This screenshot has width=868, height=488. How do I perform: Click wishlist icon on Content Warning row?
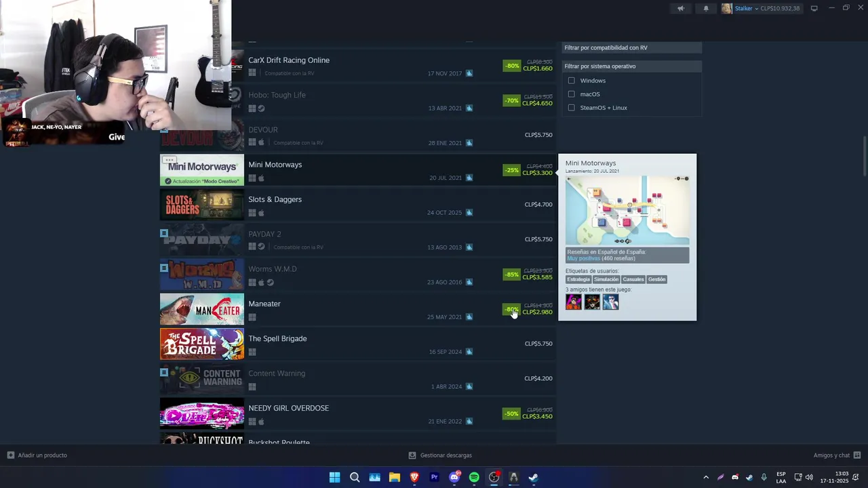[469, 386]
